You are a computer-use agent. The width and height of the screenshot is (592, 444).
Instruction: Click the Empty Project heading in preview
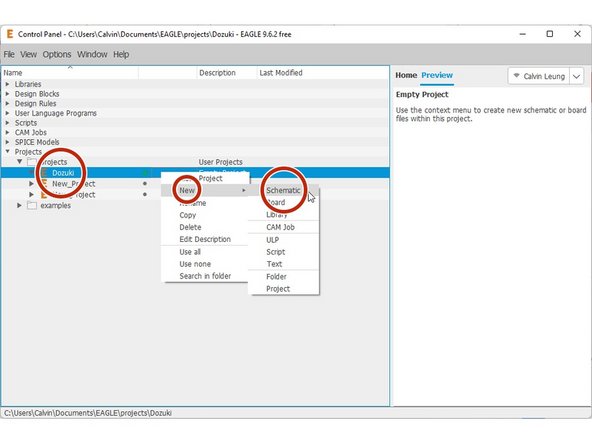[x=422, y=94]
